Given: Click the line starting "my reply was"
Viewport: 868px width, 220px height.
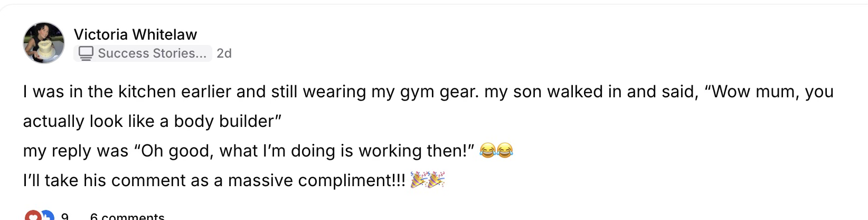Looking at the screenshot, I should [x=248, y=151].
